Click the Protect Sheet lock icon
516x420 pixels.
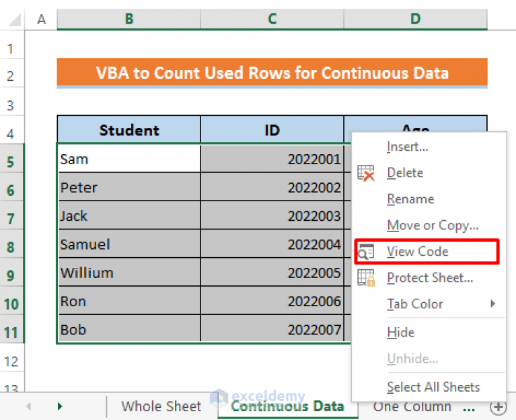coord(366,278)
